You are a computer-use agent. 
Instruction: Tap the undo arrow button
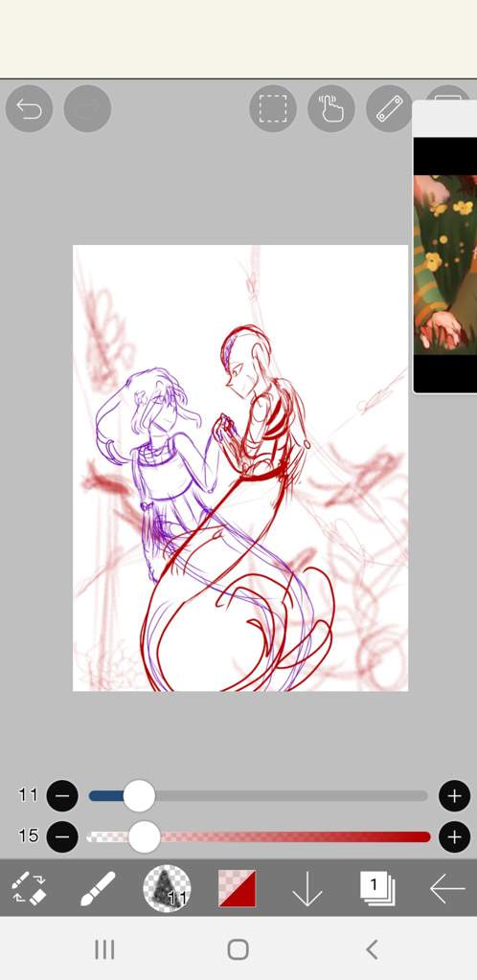coord(29,109)
